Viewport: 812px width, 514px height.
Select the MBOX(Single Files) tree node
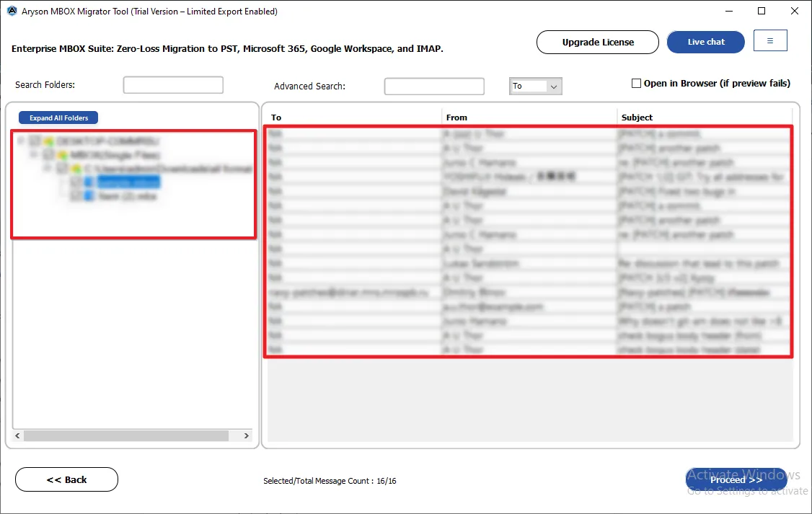click(x=115, y=155)
